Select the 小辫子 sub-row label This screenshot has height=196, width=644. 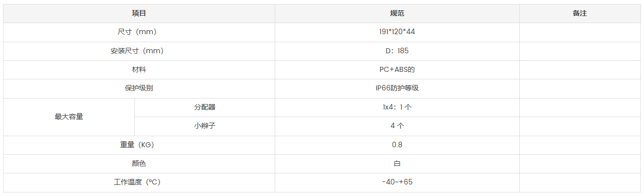(x=205, y=126)
